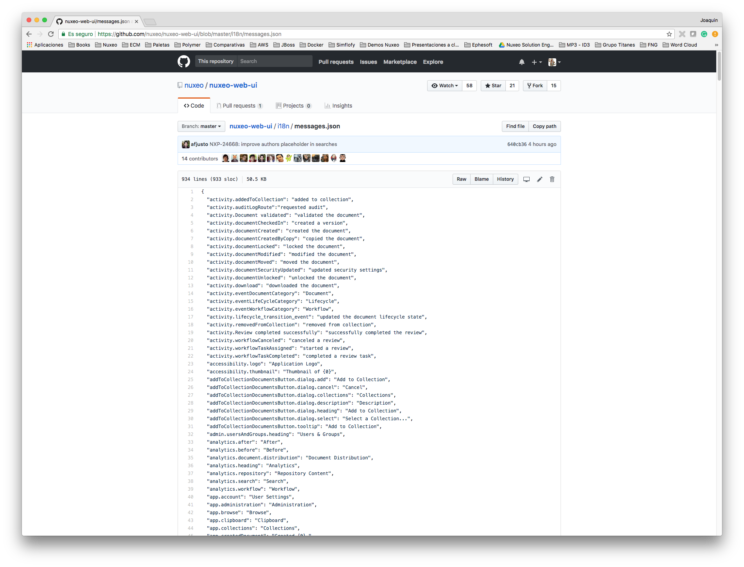Open the Blame view
The image size is (744, 567).
click(481, 179)
